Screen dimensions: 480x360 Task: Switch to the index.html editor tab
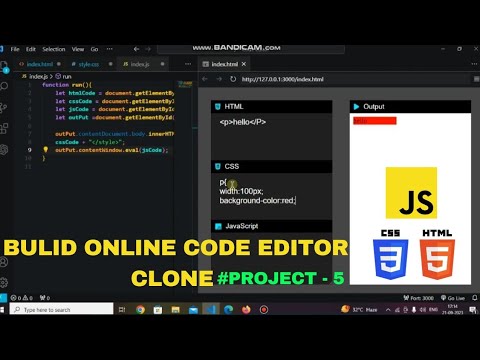40,64
